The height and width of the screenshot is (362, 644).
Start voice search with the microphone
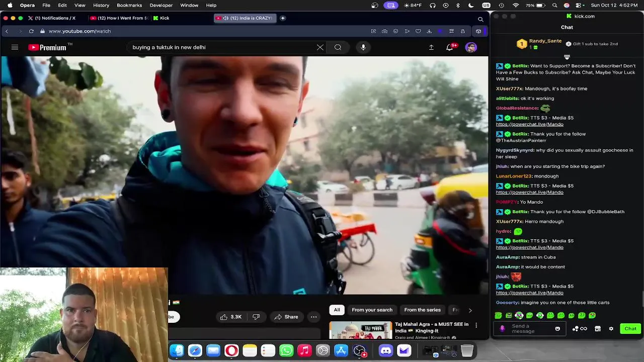click(363, 47)
